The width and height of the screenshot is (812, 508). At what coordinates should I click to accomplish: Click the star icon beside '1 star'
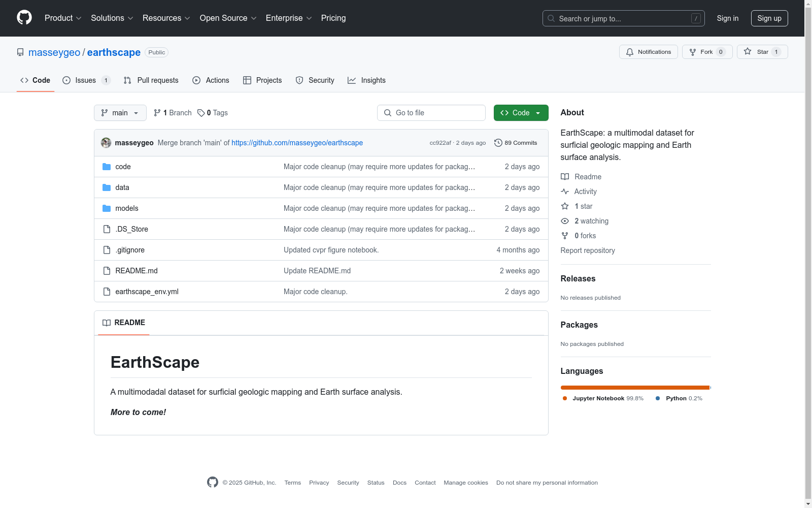click(565, 206)
